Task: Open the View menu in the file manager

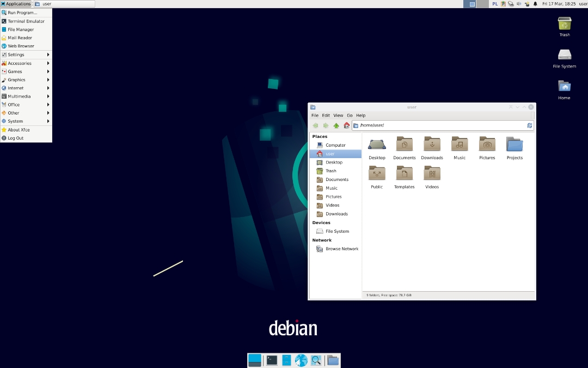Action: [338, 115]
